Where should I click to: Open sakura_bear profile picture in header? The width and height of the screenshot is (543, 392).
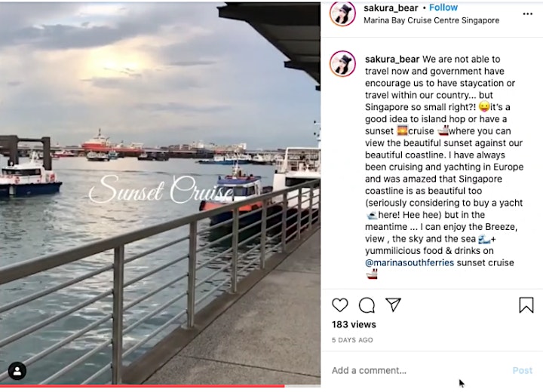pyautogui.click(x=342, y=14)
